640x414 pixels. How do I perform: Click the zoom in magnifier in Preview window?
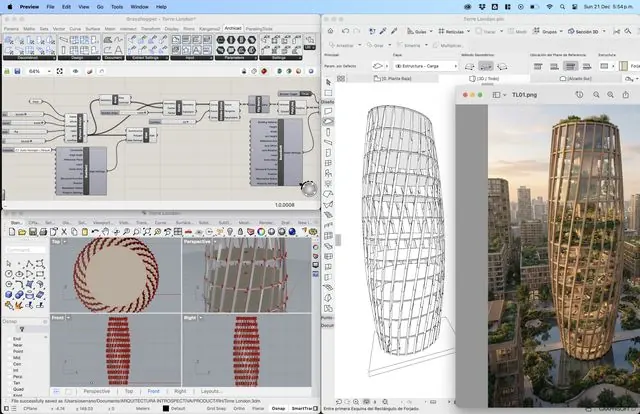coord(610,95)
